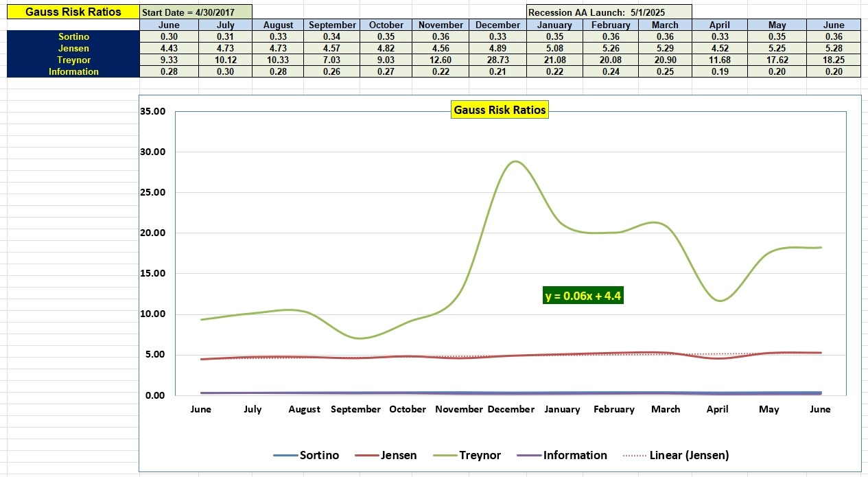Click the March column header
The image size is (868, 477).
(x=665, y=25)
